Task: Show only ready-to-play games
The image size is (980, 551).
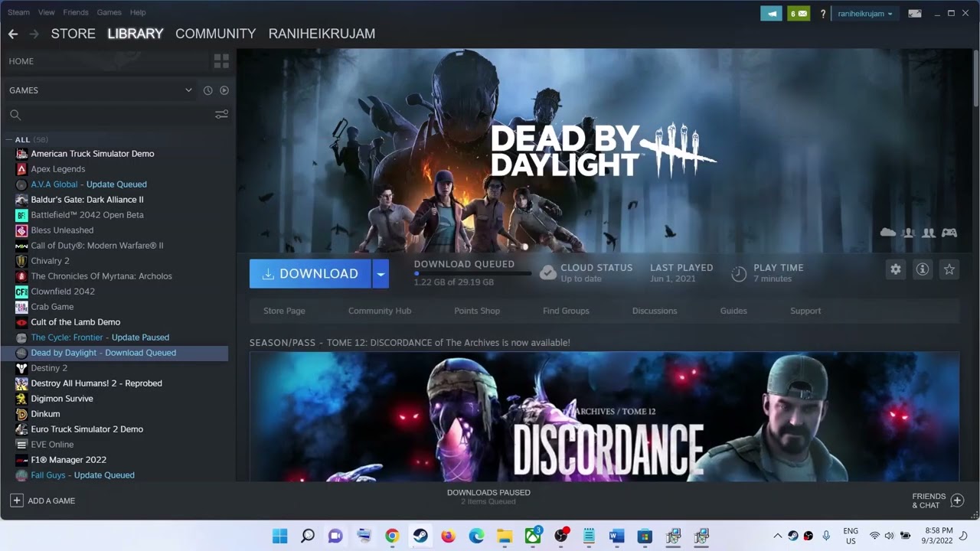Action: pyautogui.click(x=224, y=90)
